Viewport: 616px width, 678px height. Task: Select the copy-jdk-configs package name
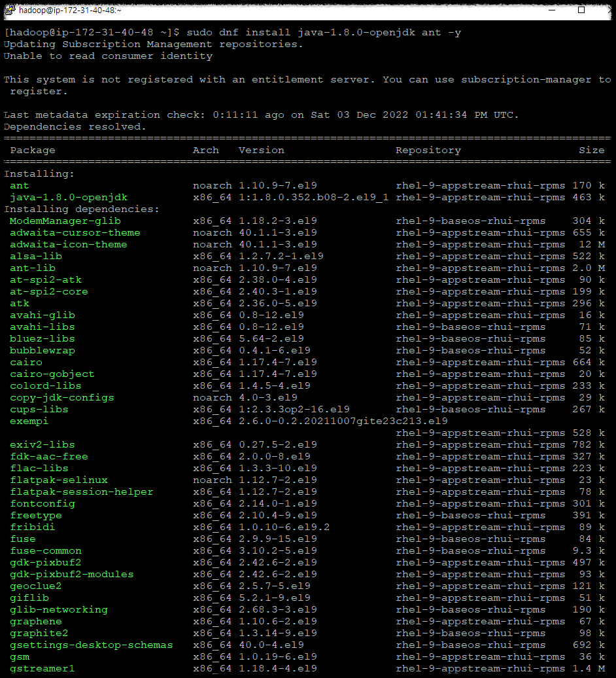[62, 397]
